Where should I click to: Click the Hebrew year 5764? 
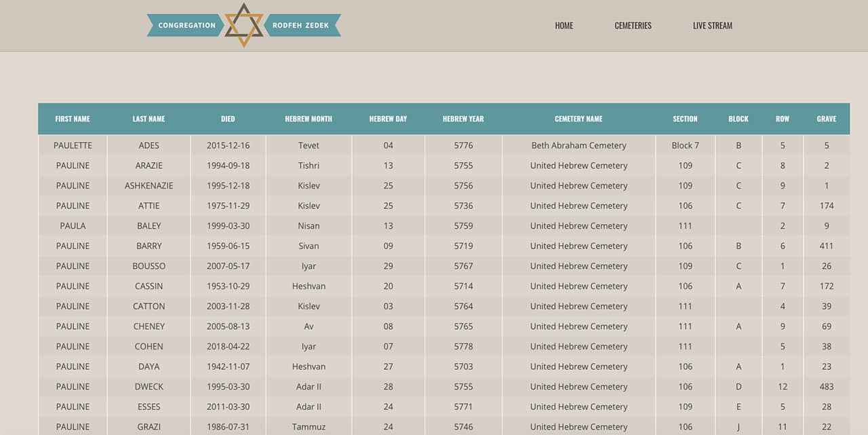(463, 306)
